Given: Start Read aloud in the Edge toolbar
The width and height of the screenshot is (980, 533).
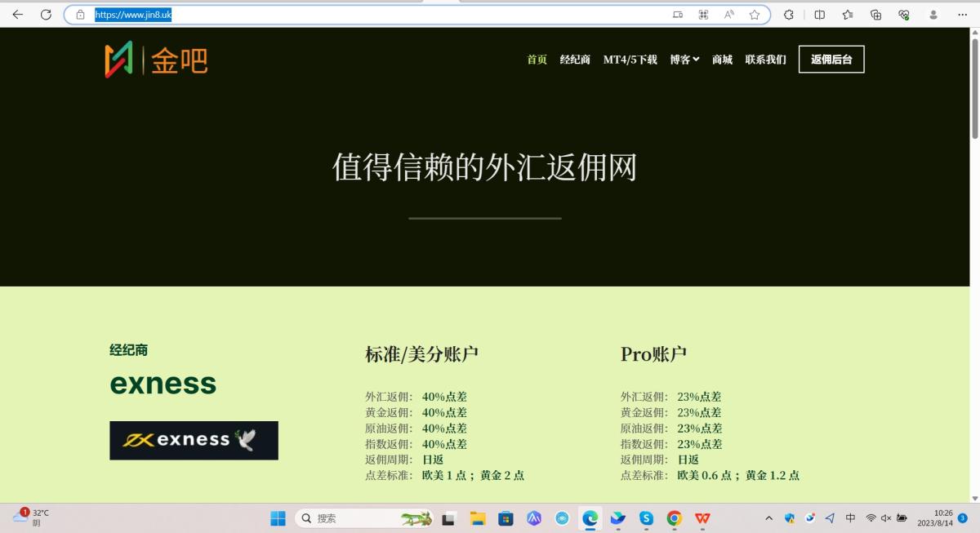Looking at the screenshot, I should (729, 14).
